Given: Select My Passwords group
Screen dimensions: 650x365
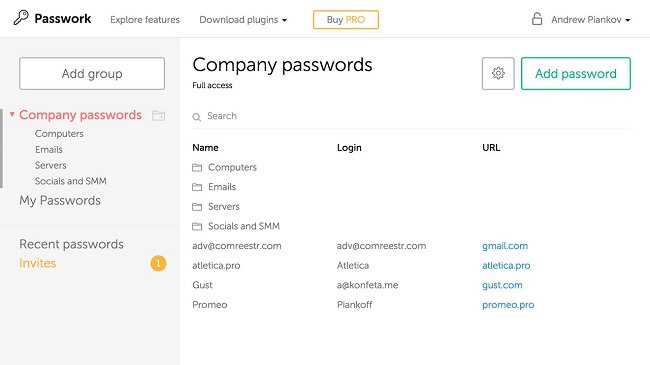Looking at the screenshot, I should 60,201.
